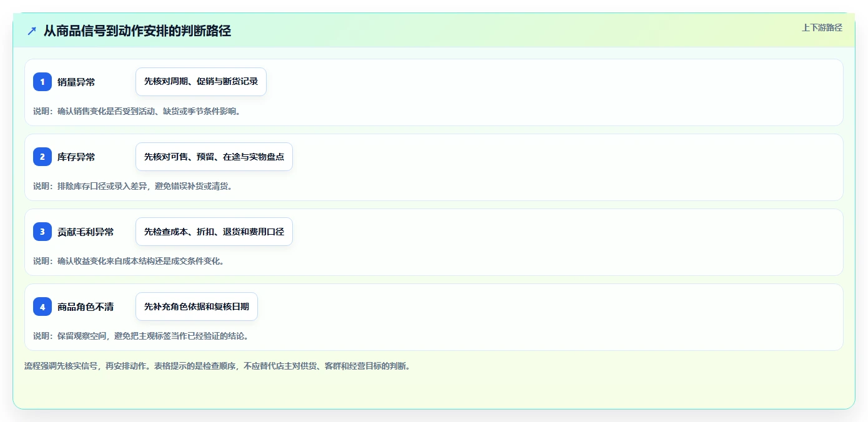This screenshot has width=868, height=422.
Task: Click the 商品角色不清 signal label
Action: tap(86, 307)
